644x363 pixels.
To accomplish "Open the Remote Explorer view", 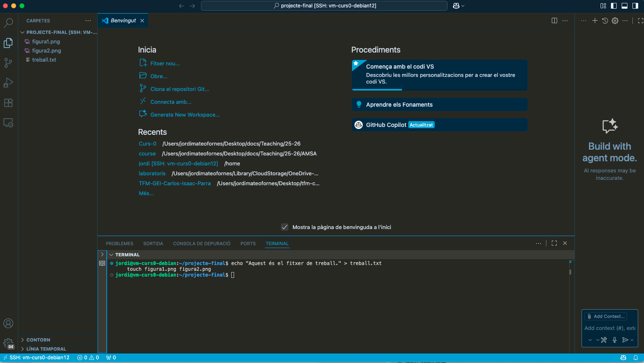I will (8, 123).
